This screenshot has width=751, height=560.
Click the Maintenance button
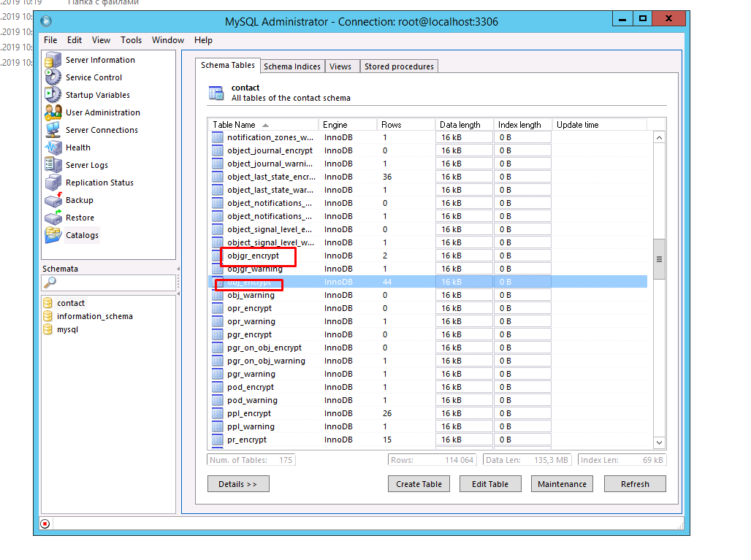[562, 484]
